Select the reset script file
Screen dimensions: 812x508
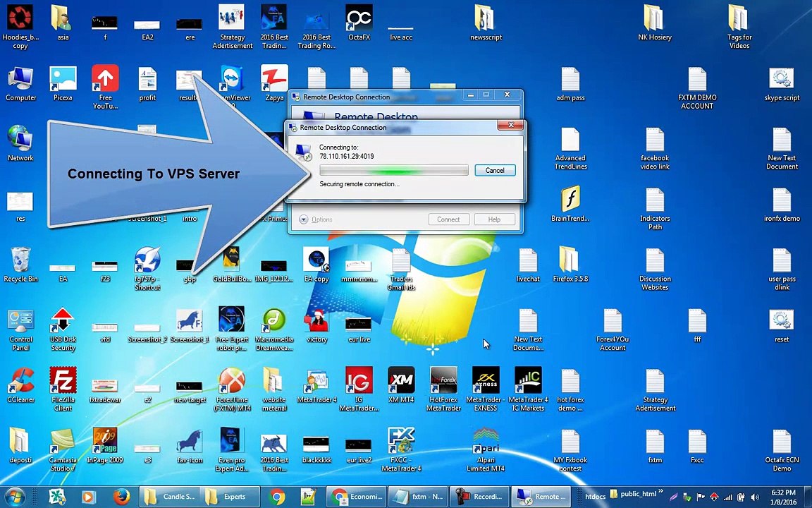click(782, 325)
